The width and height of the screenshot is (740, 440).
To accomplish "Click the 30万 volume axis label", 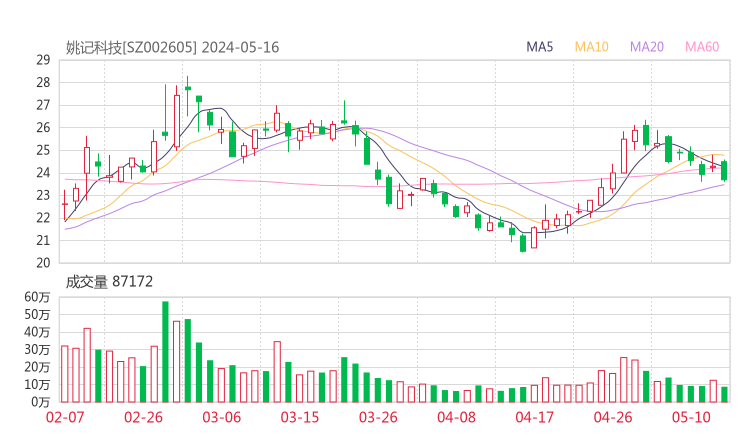I will click(37, 349).
